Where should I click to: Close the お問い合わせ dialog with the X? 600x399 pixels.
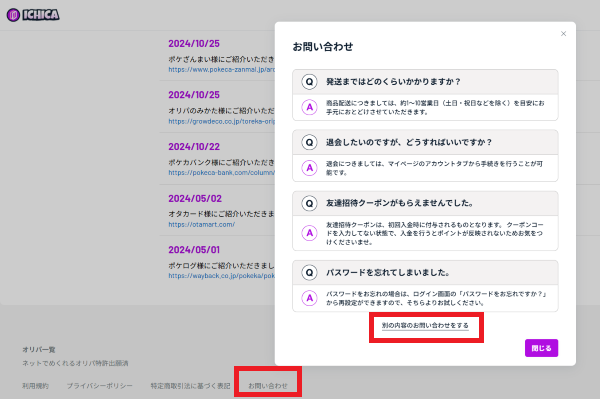tap(563, 34)
